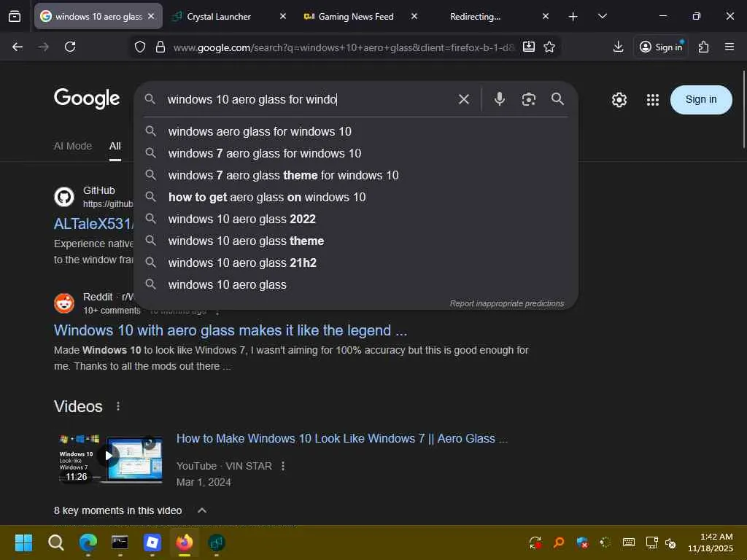The image size is (747, 560).
Task: Switch to AI Mode search tab
Action: (73, 146)
